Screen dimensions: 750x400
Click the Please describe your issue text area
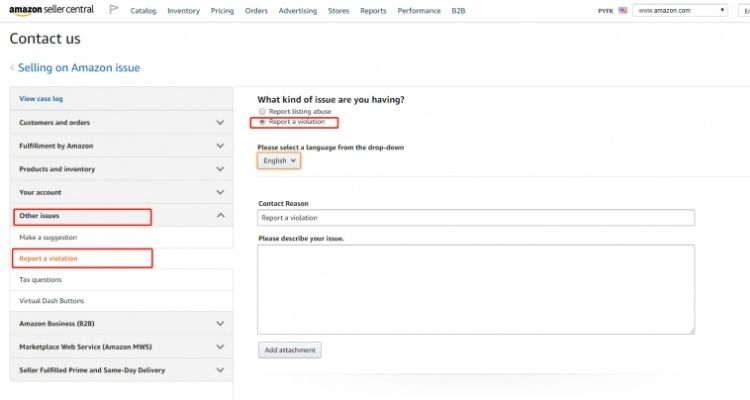(476, 289)
